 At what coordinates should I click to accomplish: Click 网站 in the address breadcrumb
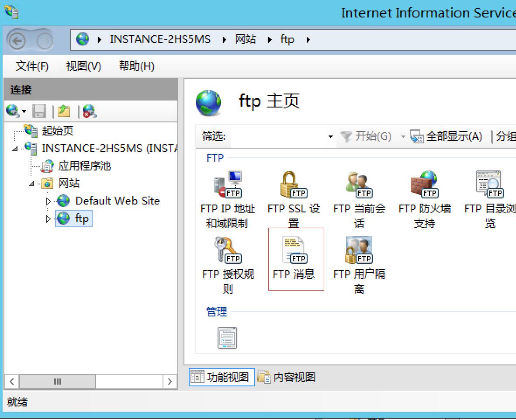click(246, 39)
